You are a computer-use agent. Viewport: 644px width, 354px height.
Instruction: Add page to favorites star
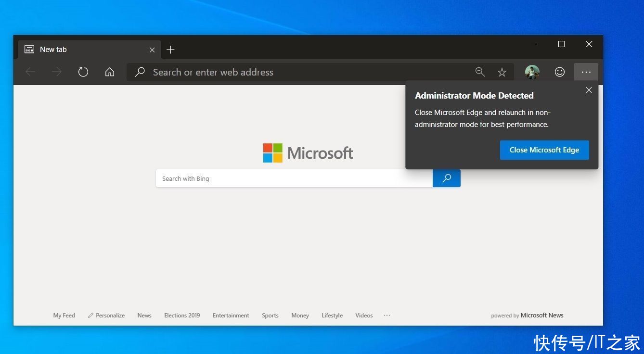pos(502,72)
